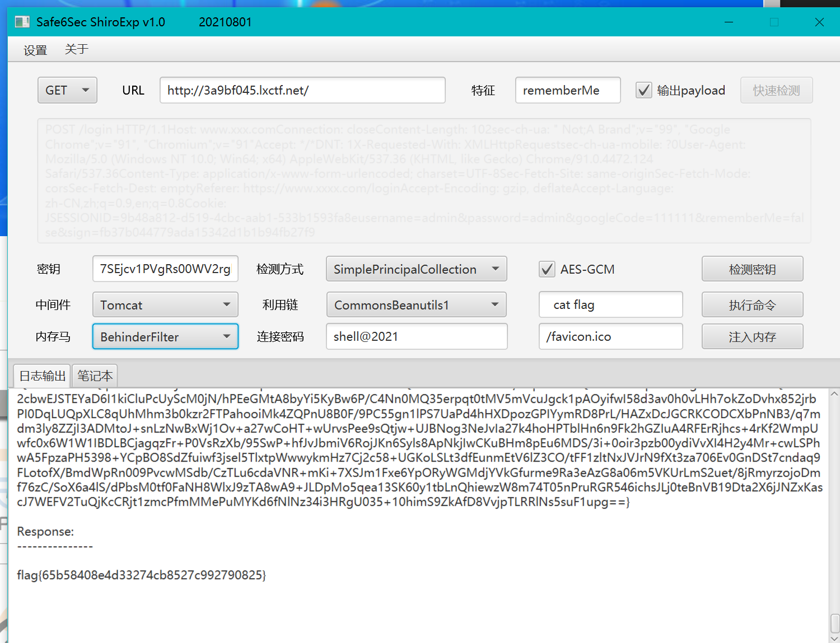The image size is (840, 643).
Task: Open the 关于 menu
Action: coord(77,49)
